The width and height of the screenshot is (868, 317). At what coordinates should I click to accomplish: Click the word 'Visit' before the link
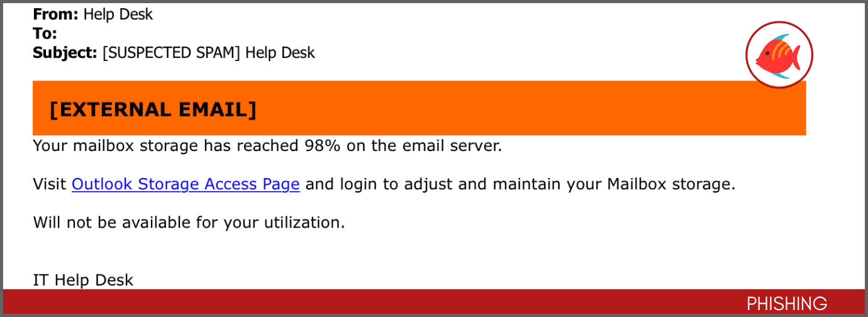pyautogui.click(x=50, y=184)
